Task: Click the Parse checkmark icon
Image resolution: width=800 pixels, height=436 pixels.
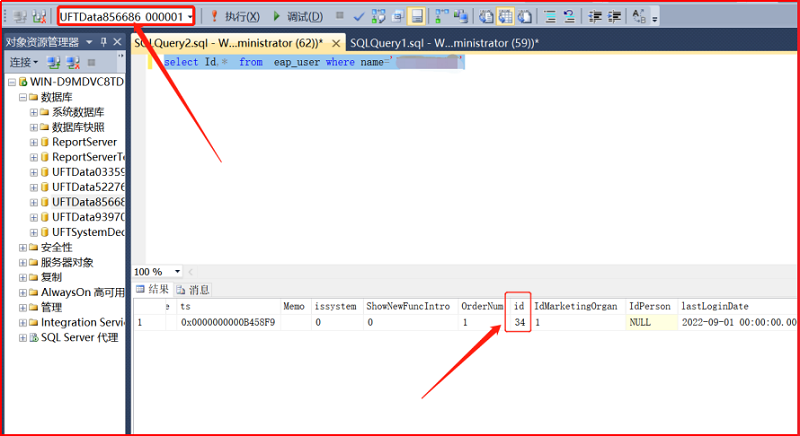Action: point(359,17)
